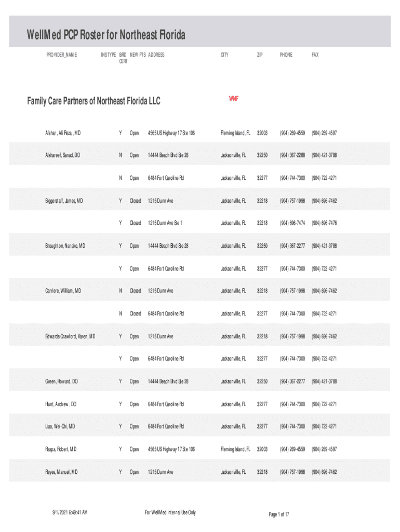The height and width of the screenshot is (532, 400).
Task: Click the PHONE column header
Action: click(x=286, y=55)
